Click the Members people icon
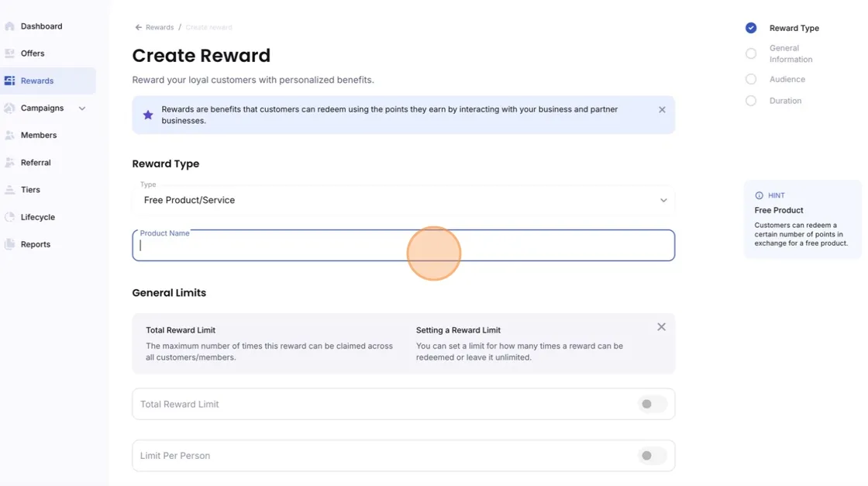868x486 pixels. tap(9, 135)
